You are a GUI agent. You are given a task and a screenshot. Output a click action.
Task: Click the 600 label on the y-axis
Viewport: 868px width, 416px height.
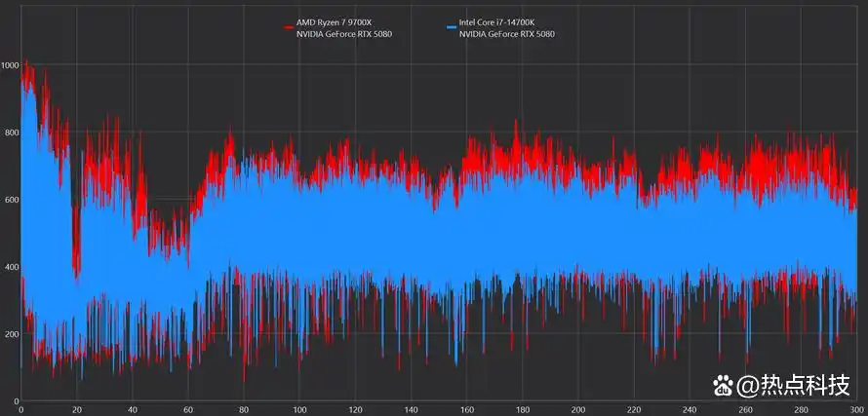click(10, 200)
